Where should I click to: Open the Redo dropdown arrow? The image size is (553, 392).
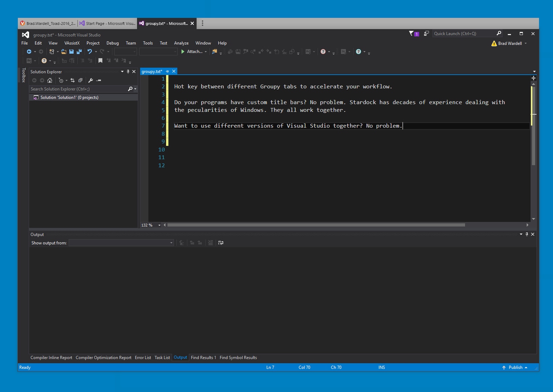tap(108, 51)
